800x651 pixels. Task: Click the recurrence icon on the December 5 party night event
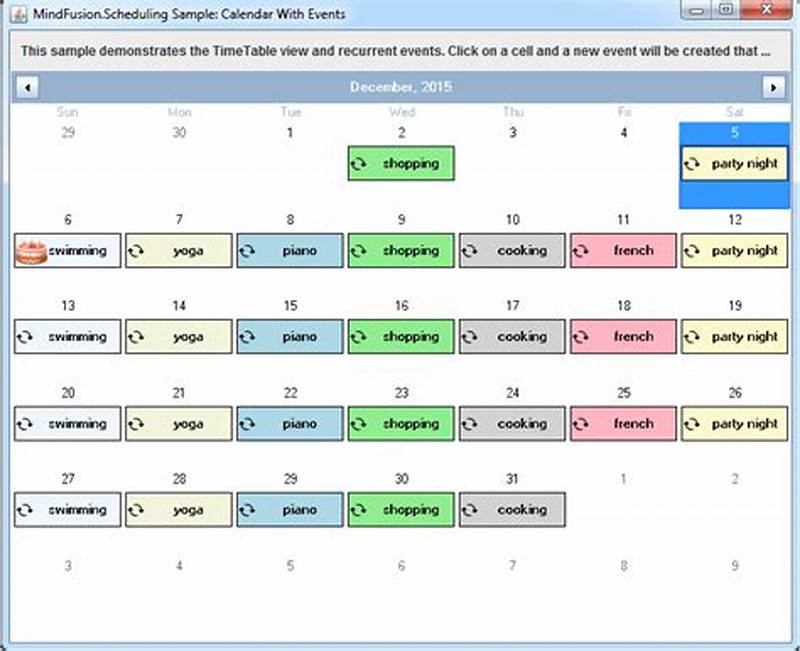coord(694,163)
